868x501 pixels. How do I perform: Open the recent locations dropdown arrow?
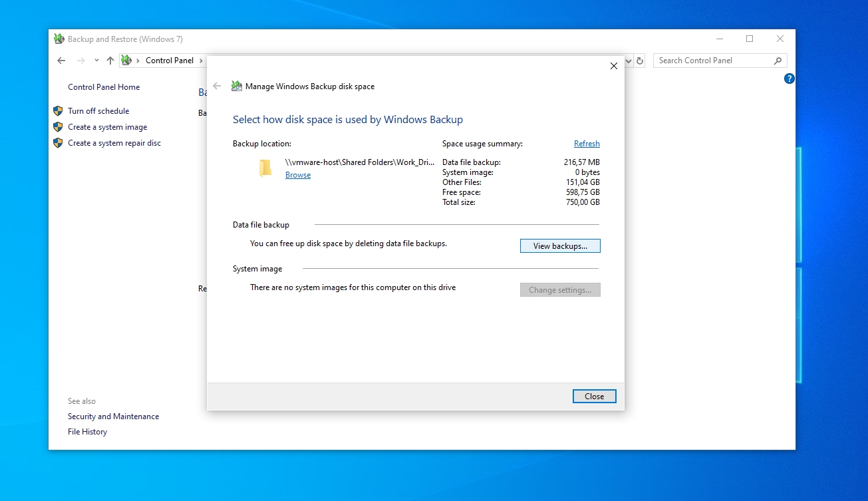point(96,61)
